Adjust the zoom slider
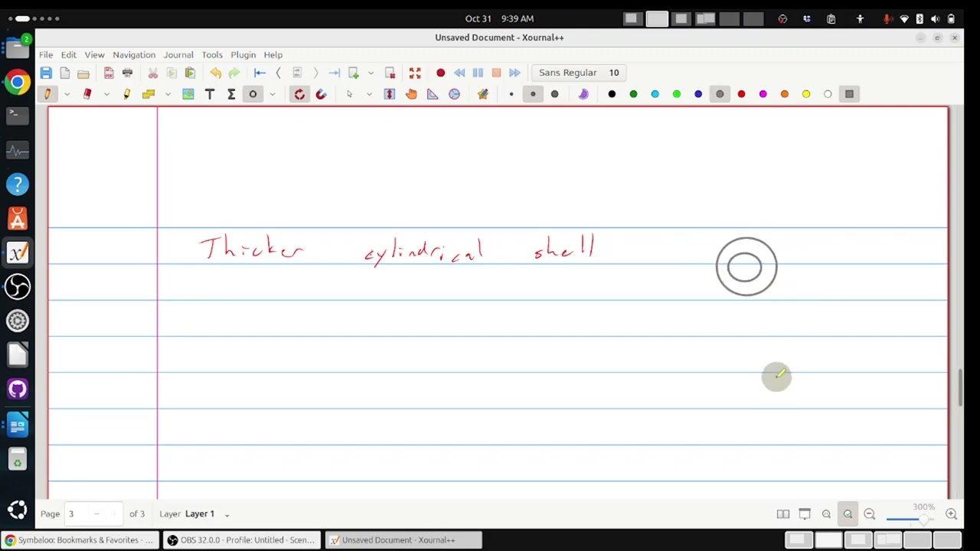980x551 pixels. click(910, 520)
